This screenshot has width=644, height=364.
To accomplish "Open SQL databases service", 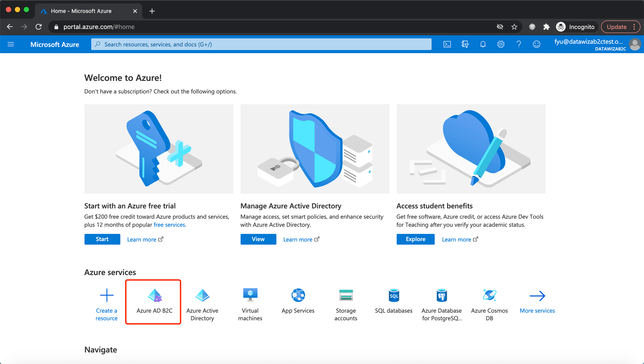I will tap(394, 301).
